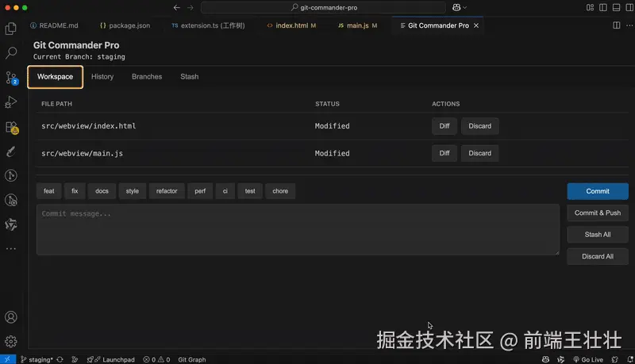Select the docs commit type tag
This screenshot has height=364, width=635.
pyautogui.click(x=102, y=191)
